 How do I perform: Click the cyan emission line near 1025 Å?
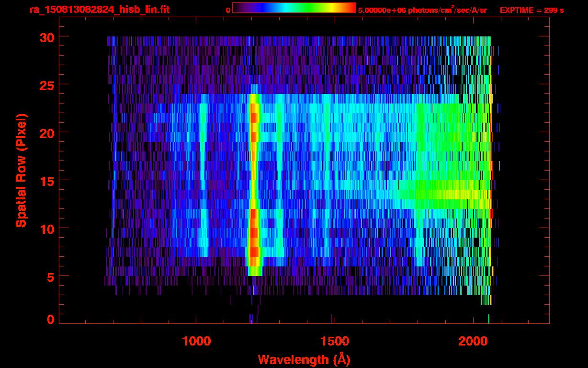pos(204,175)
